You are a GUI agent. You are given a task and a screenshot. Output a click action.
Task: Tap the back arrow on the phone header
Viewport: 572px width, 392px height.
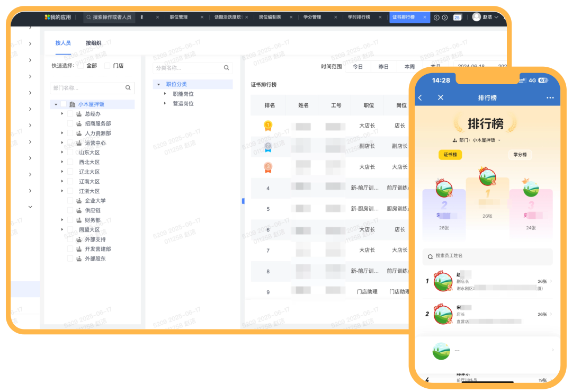[x=421, y=98]
